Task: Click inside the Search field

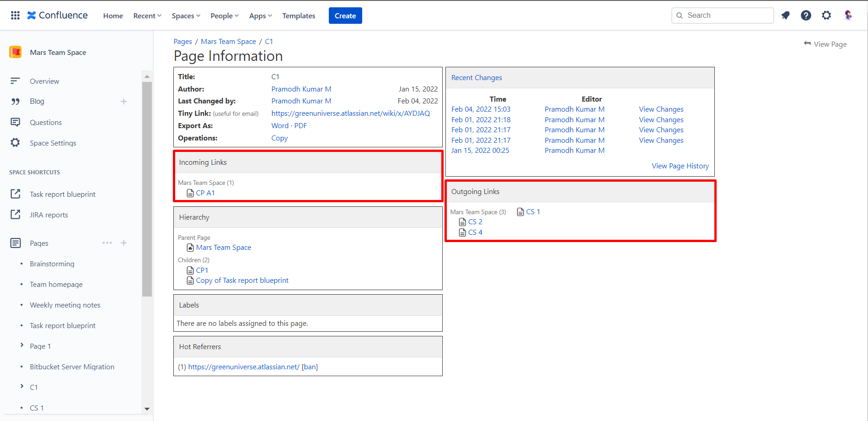Action: (x=723, y=15)
